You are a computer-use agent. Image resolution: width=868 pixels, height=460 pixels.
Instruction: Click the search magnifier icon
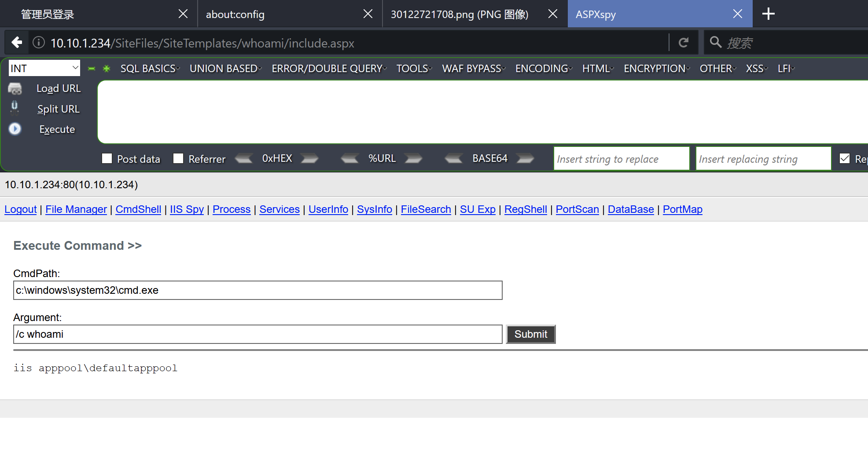716,43
